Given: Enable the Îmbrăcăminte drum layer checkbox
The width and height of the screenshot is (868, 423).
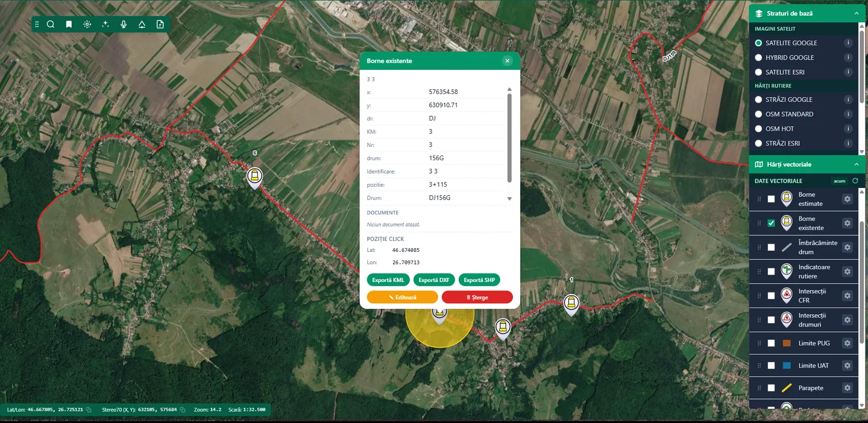Looking at the screenshot, I should [771, 247].
